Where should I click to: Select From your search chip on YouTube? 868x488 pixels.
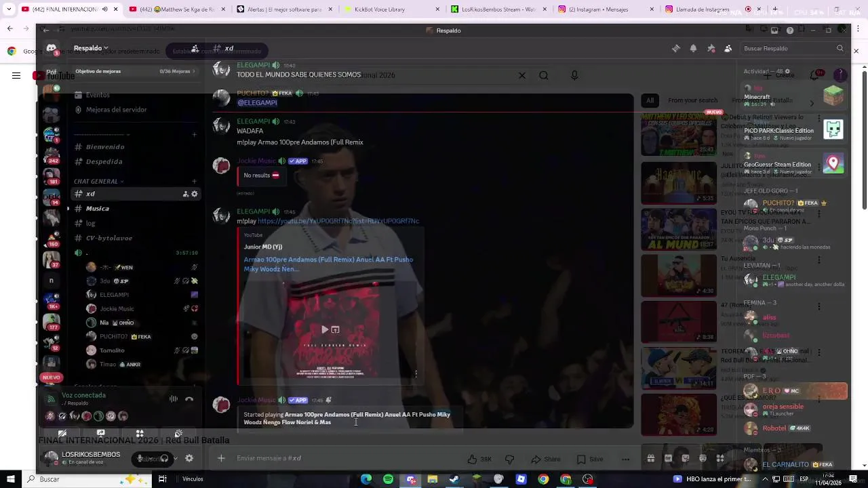[692, 100]
